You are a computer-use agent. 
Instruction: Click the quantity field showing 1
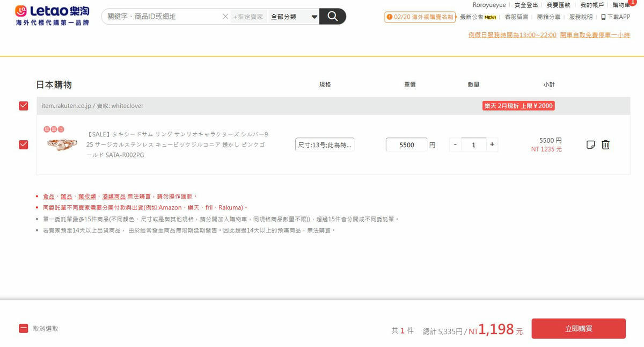[473, 144]
